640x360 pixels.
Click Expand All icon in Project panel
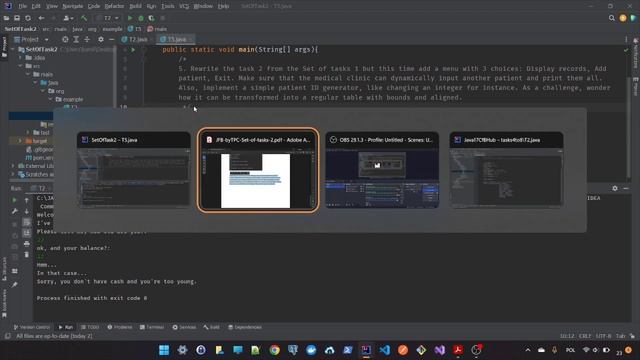point(76,39)
